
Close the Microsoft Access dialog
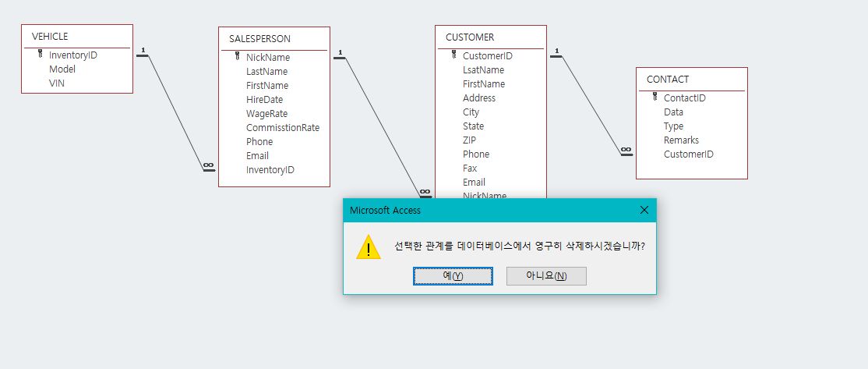[x=644, y=210]
